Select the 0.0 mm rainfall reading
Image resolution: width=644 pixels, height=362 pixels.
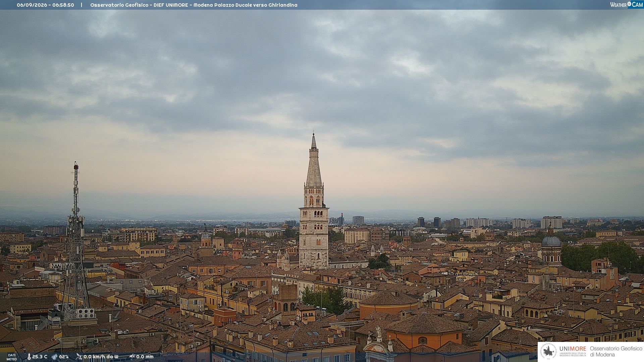click(x=145, y=357)
